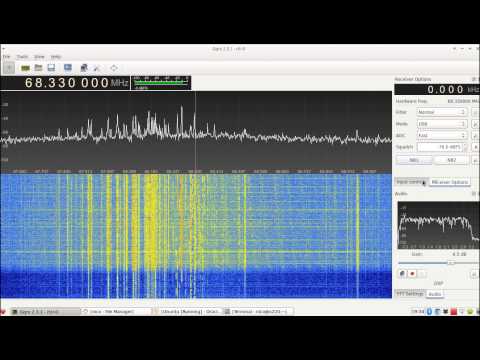Image resolution: width=480 pixels, height=360 pixels.
Task: Click the squelch spinner arrows
Action: pos(466,147)
